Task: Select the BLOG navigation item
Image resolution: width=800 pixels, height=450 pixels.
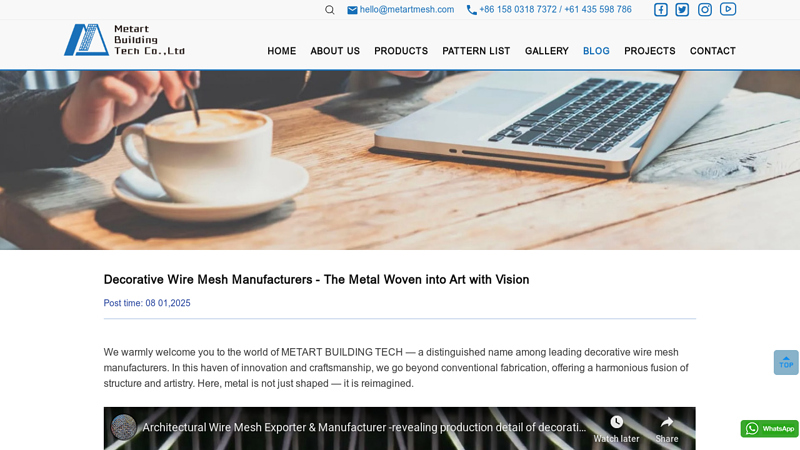Action: pos(596,51)
